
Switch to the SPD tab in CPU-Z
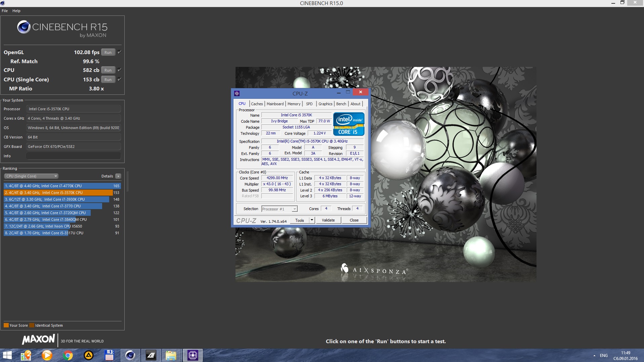point(309,104)
